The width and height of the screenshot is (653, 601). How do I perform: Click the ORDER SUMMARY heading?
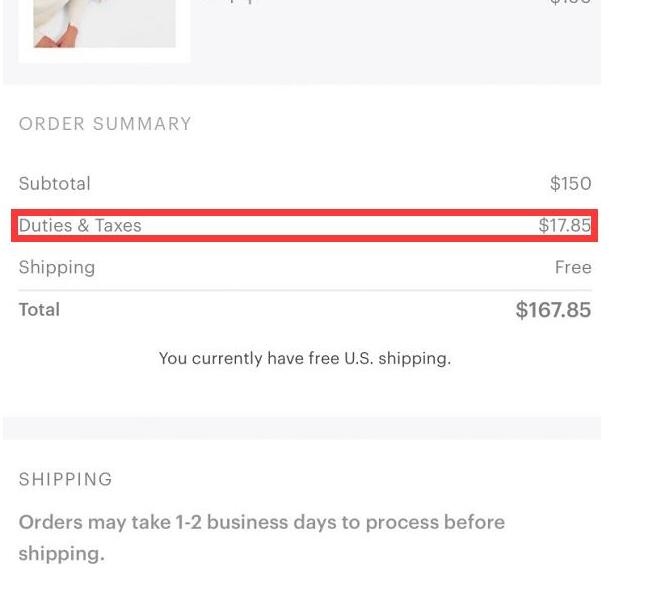point(105,124)
